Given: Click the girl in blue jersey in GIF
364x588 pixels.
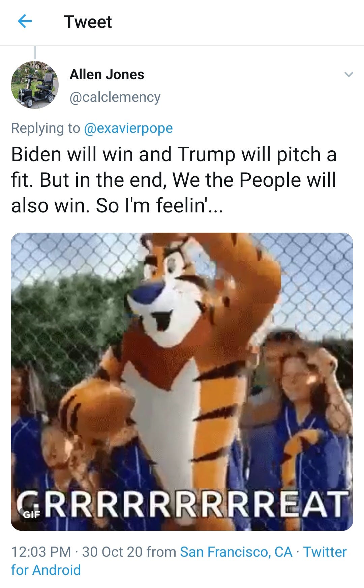Looking at the screenshot, I should (297, 421).
